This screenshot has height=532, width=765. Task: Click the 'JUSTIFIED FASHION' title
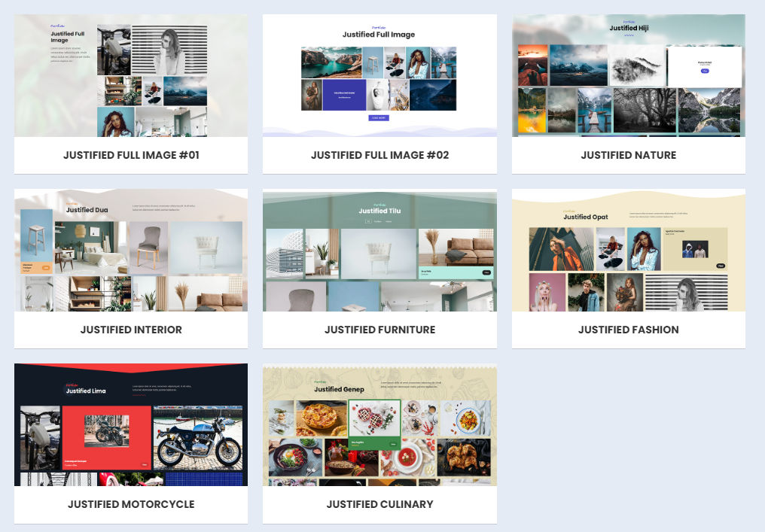[629, 330]
